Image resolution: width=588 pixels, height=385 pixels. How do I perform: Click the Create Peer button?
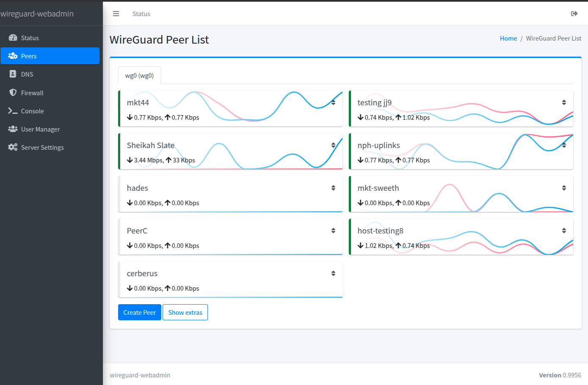pos(140,312)
